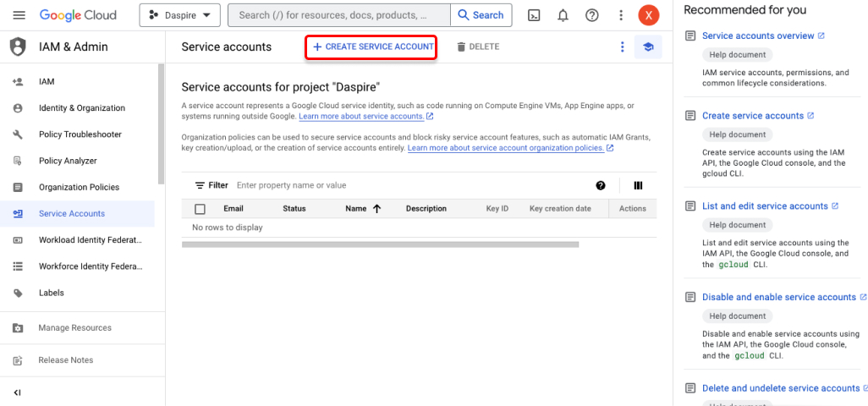Image resolution: width=868 pixels, height=406 pixels.
Task: Activate Cloud Shell terminal icon
Action: point(534,15)
